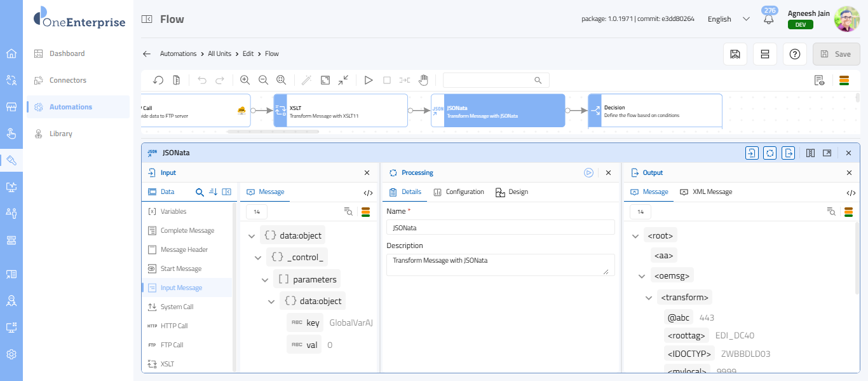This screenshot has height=381, width=868.
Task: Open the help question mark button
Action: 794,54
